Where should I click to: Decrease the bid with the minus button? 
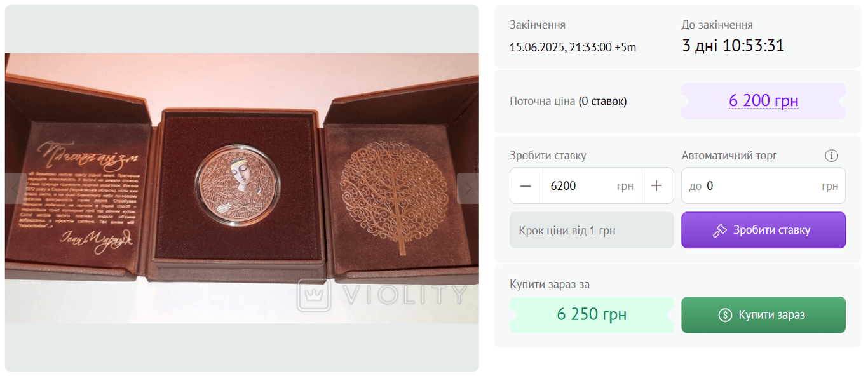526,185
